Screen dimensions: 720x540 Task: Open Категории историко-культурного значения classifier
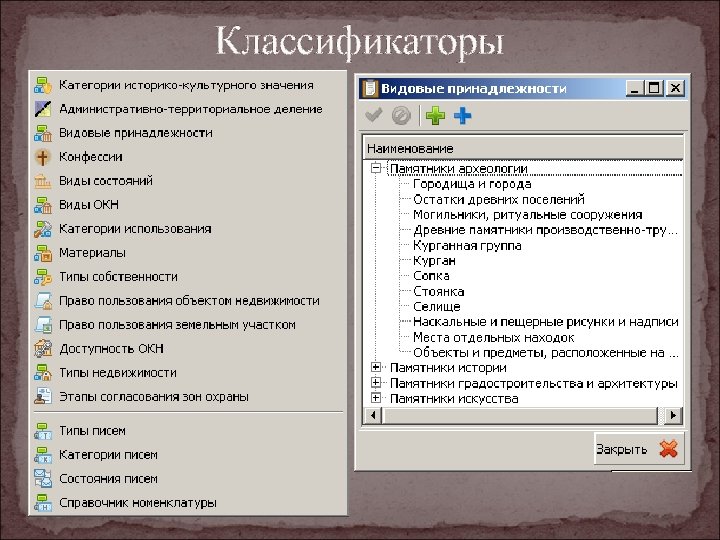coord(186,85)
